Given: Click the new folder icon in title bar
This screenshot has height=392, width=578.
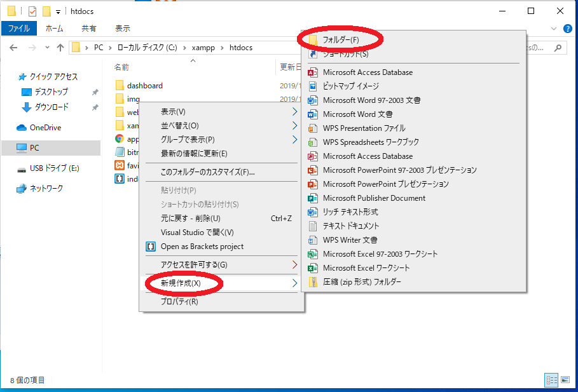Looking at the screenshot, I should [46, 11].
